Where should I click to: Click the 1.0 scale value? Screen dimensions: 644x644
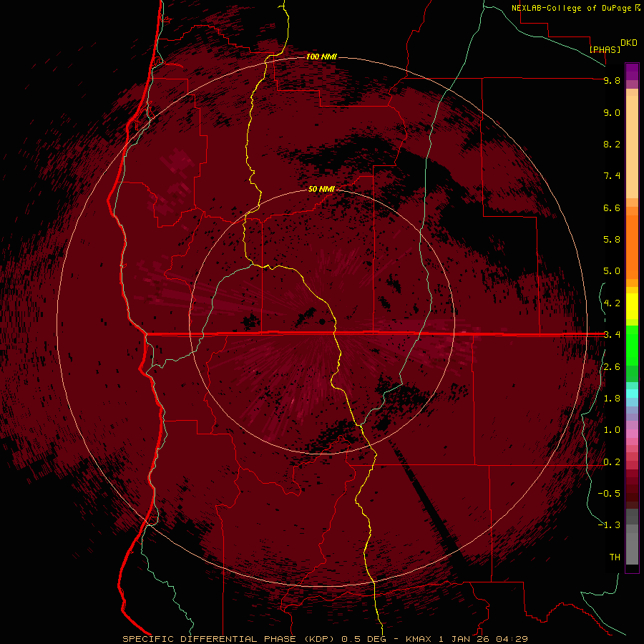coord(612,430)
